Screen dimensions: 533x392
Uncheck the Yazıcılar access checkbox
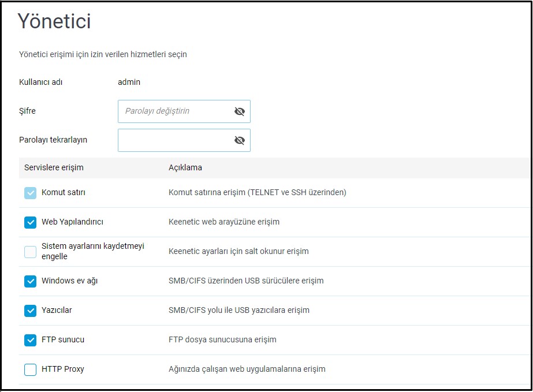(31, 311)
